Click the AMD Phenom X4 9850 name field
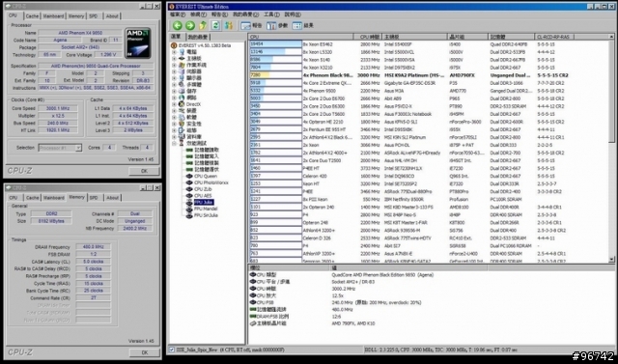The height and width of the screenshot is (364, 618). [x=80, y=33]
